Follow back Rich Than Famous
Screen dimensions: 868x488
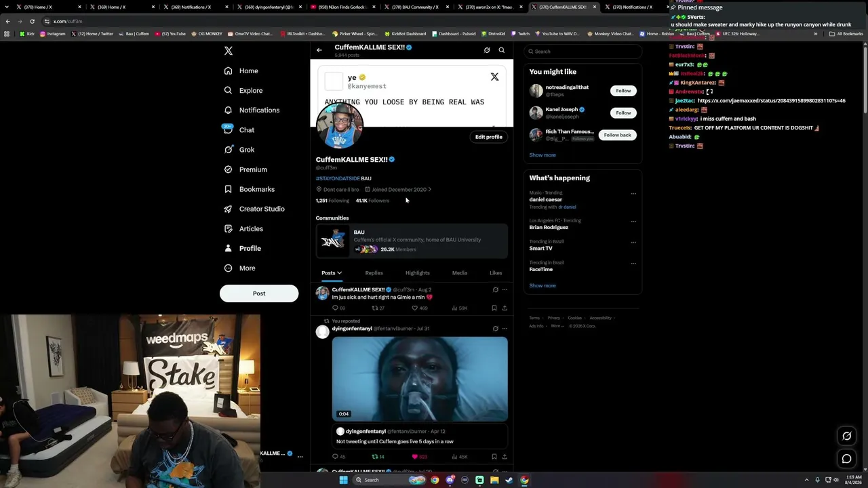pos(617,135)
